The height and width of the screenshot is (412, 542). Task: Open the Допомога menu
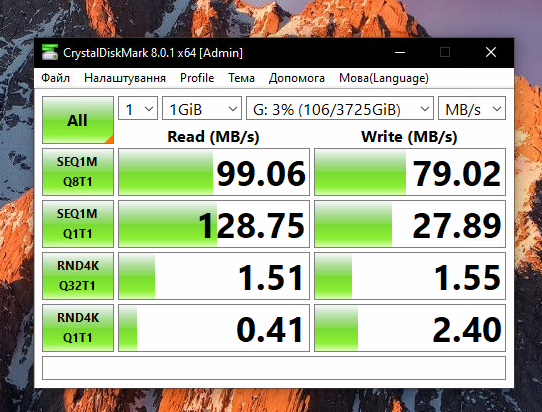pyautogui.click(x=297, y=78)
